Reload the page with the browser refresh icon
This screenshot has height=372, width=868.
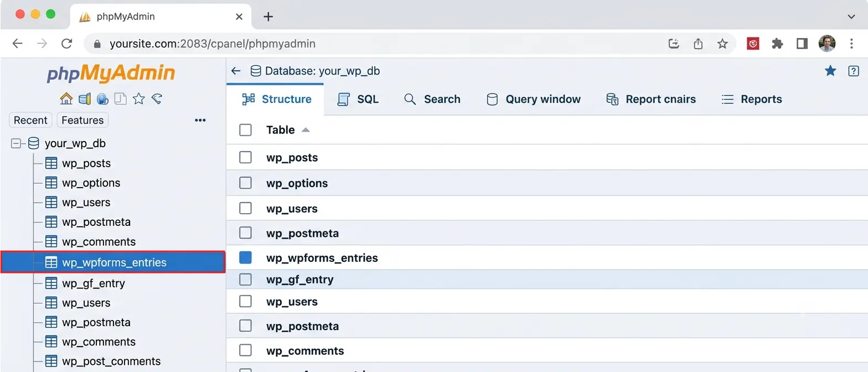click(66, 44)
